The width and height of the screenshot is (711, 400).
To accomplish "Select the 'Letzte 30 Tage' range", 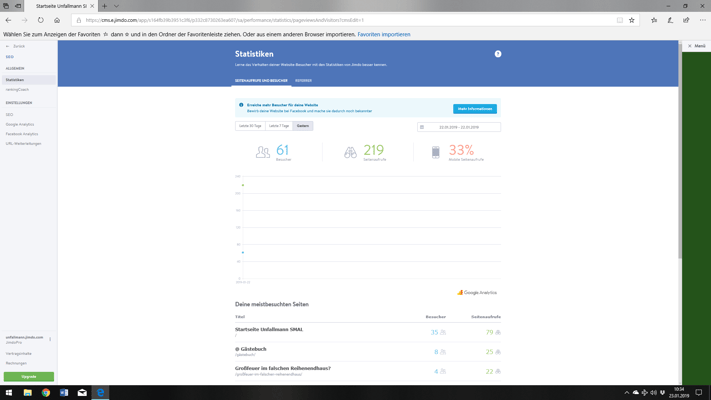I will tap(250, 126).
